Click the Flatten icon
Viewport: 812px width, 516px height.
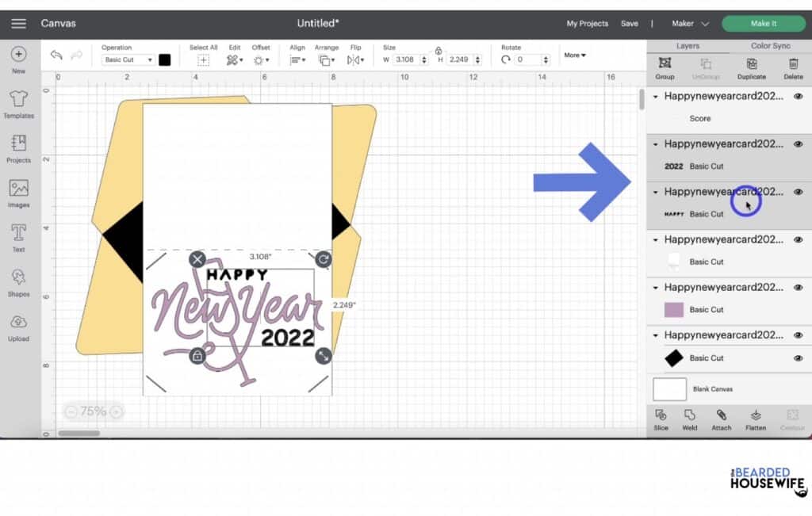pyautogui.click(x=755, y=420)
